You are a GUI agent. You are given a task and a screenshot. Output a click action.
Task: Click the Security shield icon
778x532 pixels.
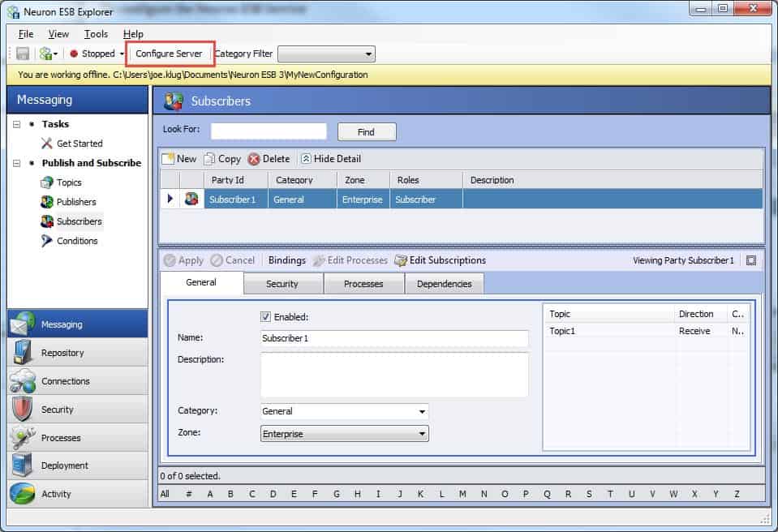23,409
